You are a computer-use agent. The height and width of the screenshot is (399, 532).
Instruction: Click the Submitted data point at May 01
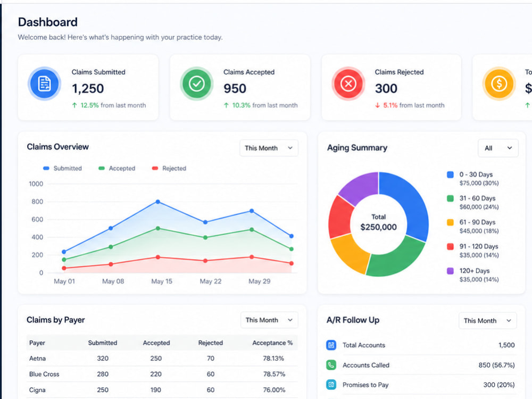coord(64,252)
